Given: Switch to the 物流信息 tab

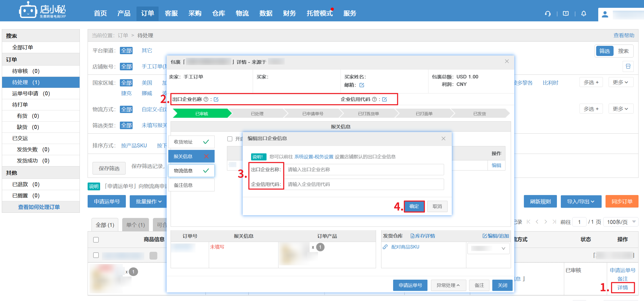Looking at the screenshot, I should pos(191,171).
